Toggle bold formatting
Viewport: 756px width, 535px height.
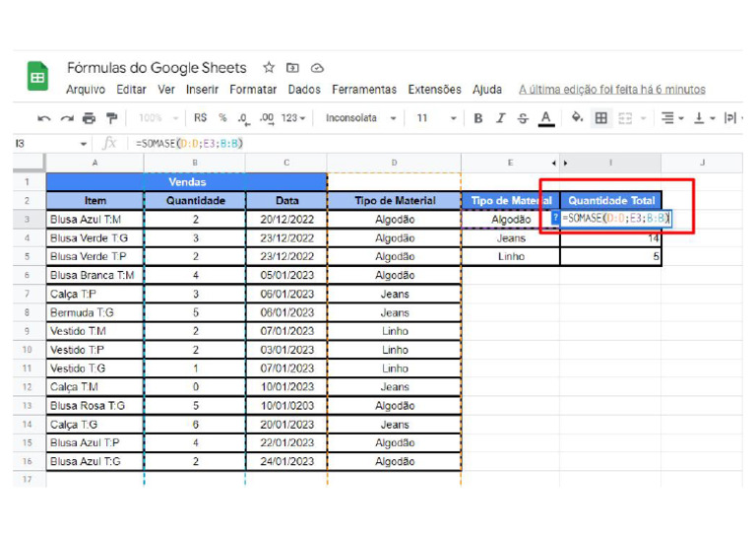478,118
